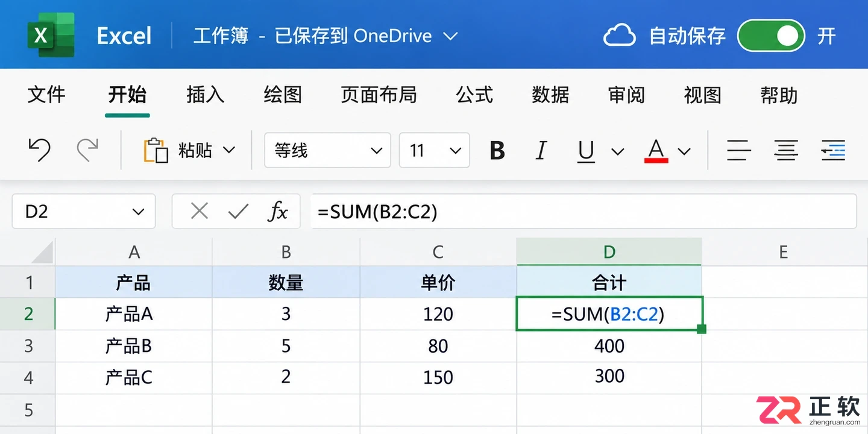Undo the last action
The image size is (868, 434).
(40, 150)
